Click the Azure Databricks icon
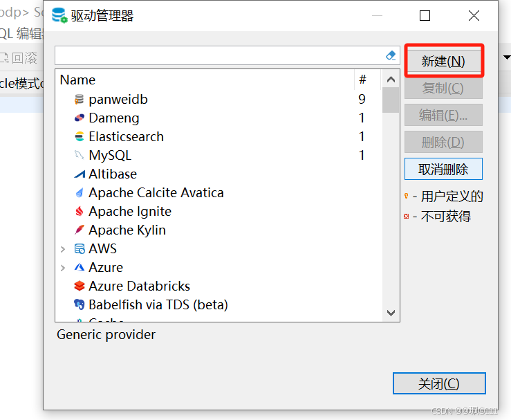 pos(80,286)
